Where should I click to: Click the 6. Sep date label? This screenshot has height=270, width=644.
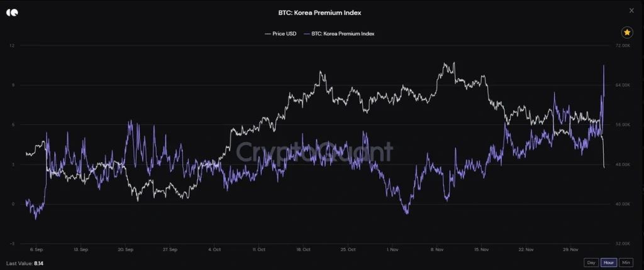click(x=36, y=249)
